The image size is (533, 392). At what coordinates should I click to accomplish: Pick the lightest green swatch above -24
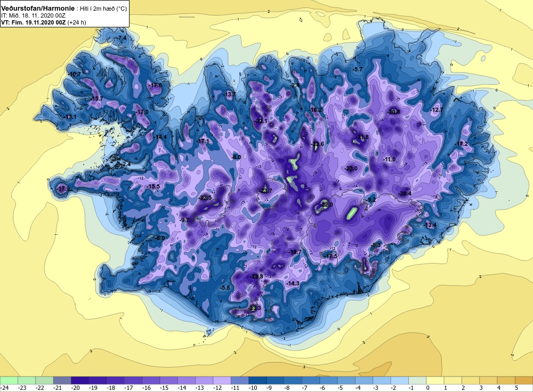[x=9, y=380]
